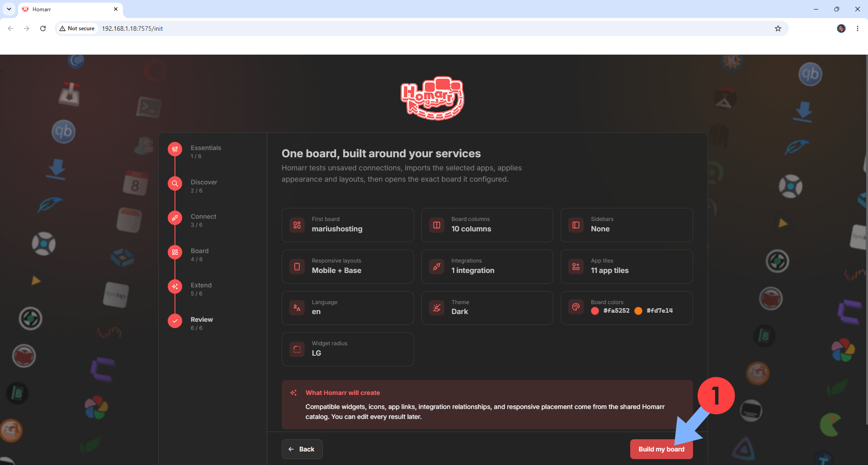Click the 'Mobile + Base' value

coord(336,271)
